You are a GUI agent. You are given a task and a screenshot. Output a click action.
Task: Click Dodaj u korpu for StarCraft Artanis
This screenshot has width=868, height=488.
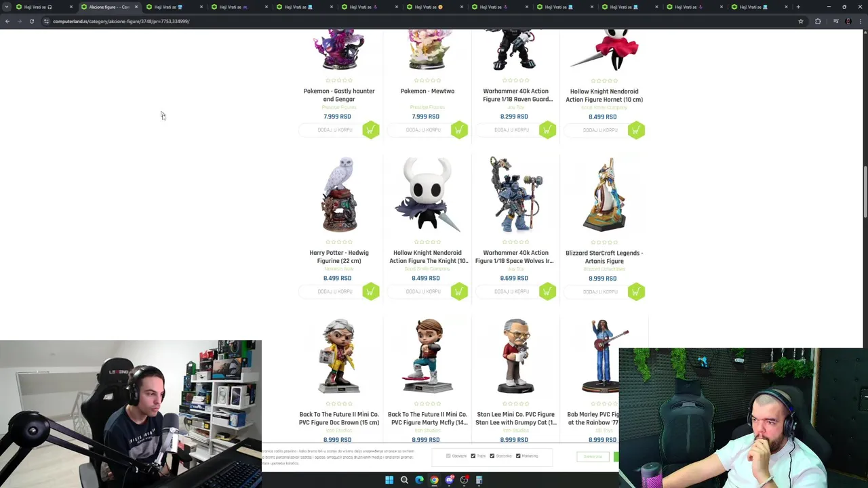click(x=600, y=291)
